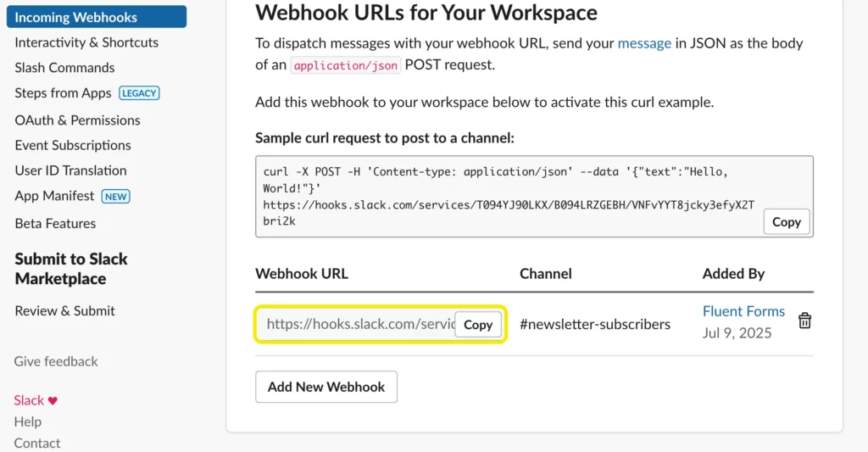Navigate to Event Subscriptions
This screenshot has height=452, width=868.
[x=73, y=145]
